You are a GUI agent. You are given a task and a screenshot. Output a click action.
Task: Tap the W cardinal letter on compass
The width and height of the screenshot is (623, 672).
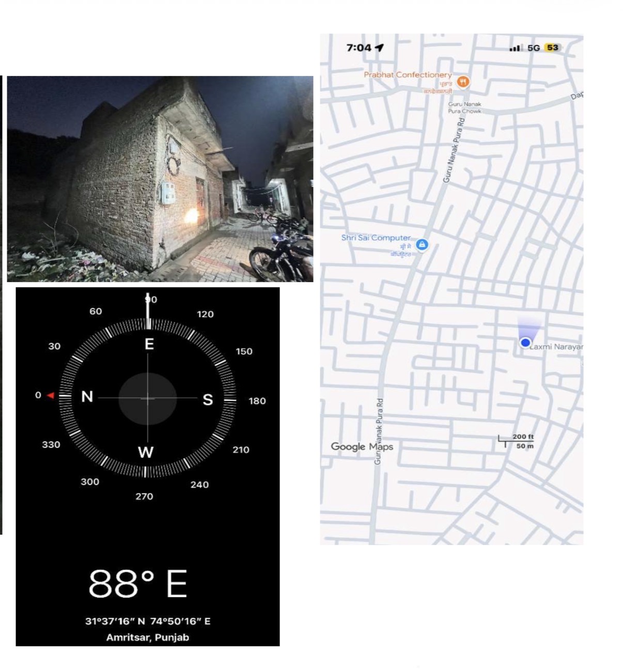tap(146, 452)
